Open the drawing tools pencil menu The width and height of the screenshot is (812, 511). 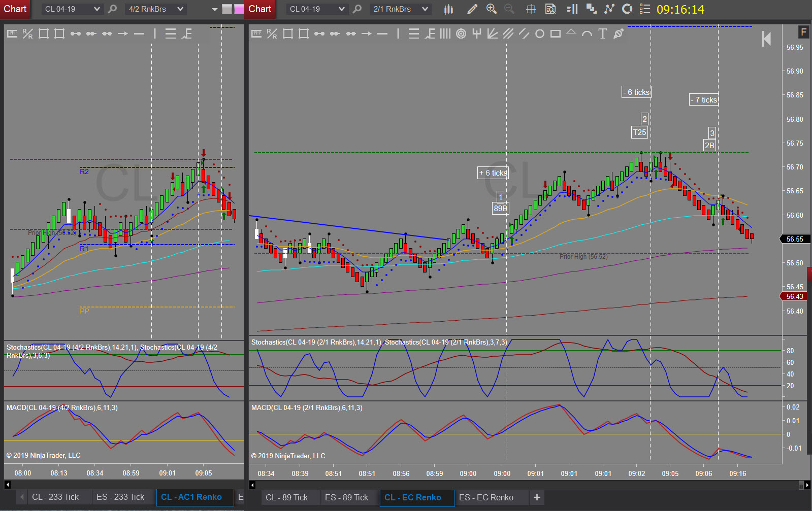472,9
